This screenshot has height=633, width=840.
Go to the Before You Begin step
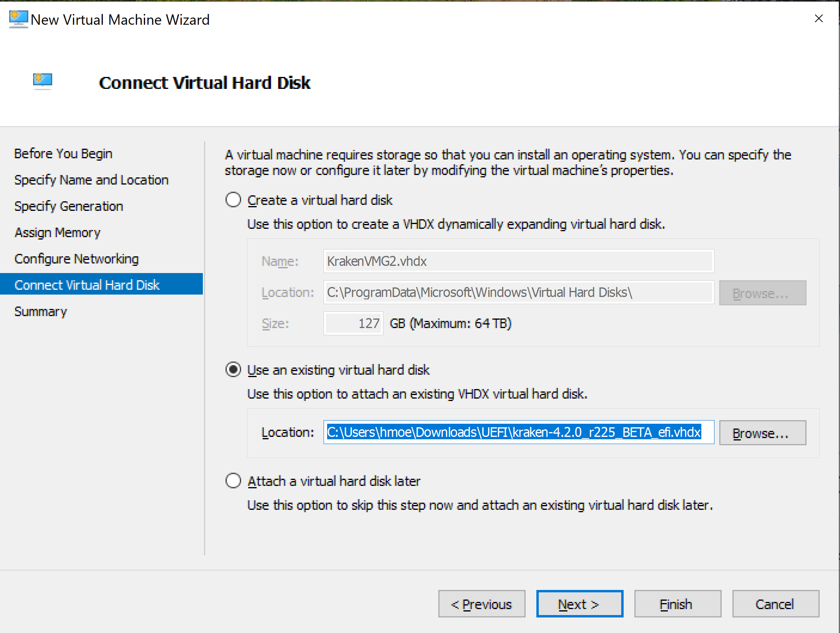point(63,153)
